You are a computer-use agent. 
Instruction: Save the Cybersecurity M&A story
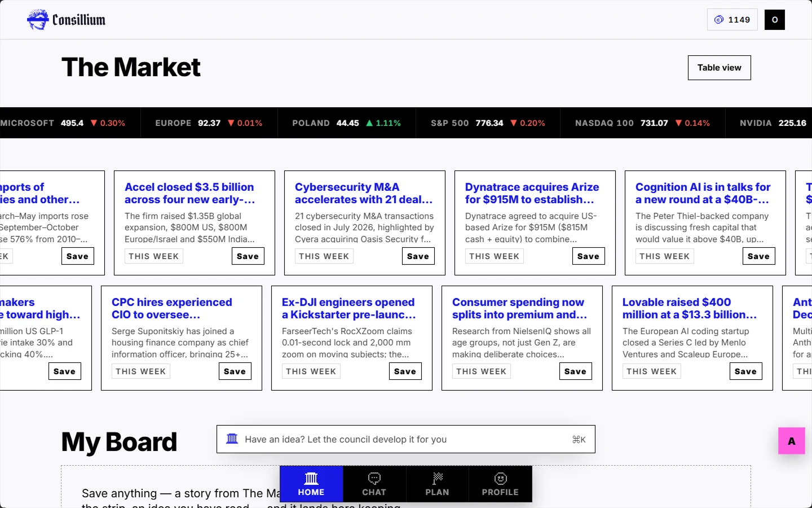418,256
